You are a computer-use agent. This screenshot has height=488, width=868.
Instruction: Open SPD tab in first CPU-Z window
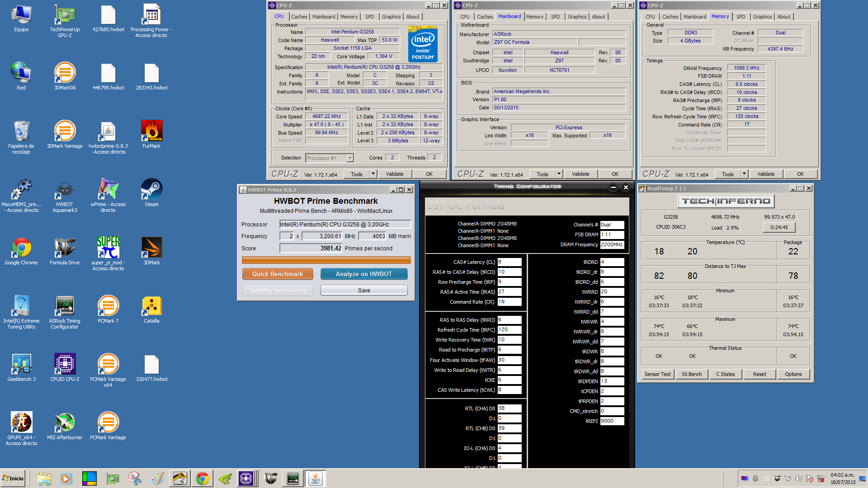click(x=370, y=17)
